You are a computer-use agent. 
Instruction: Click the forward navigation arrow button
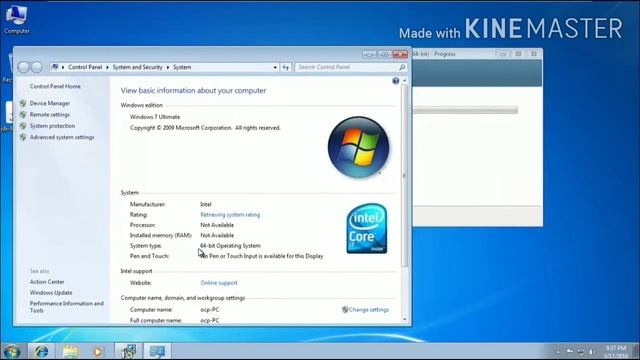tap(37, 67)
